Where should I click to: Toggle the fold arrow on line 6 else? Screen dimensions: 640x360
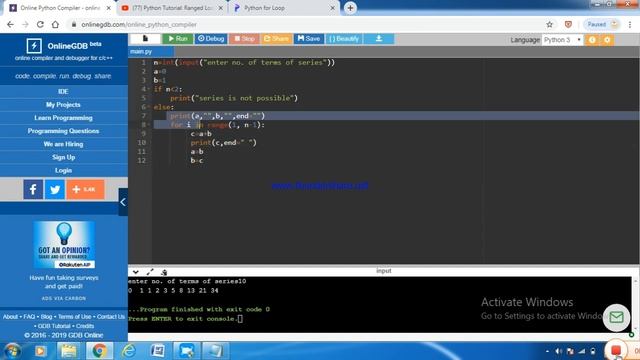[149, 107]
